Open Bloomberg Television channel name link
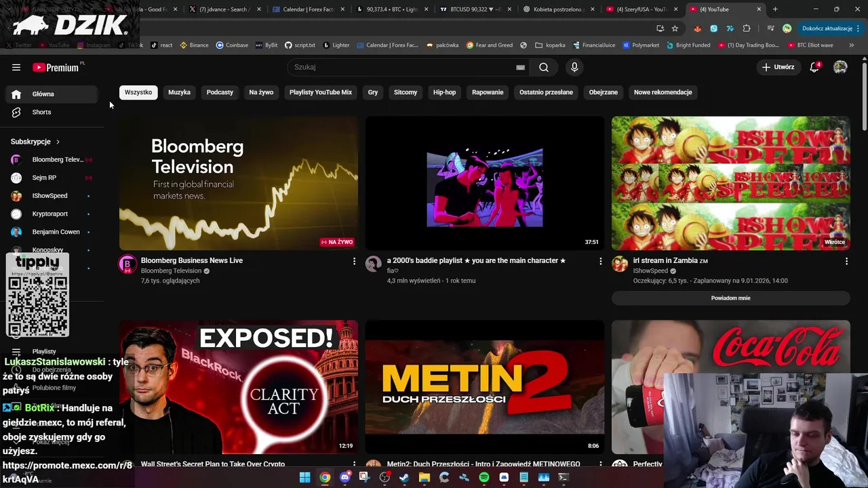 [x=171, y=271]
